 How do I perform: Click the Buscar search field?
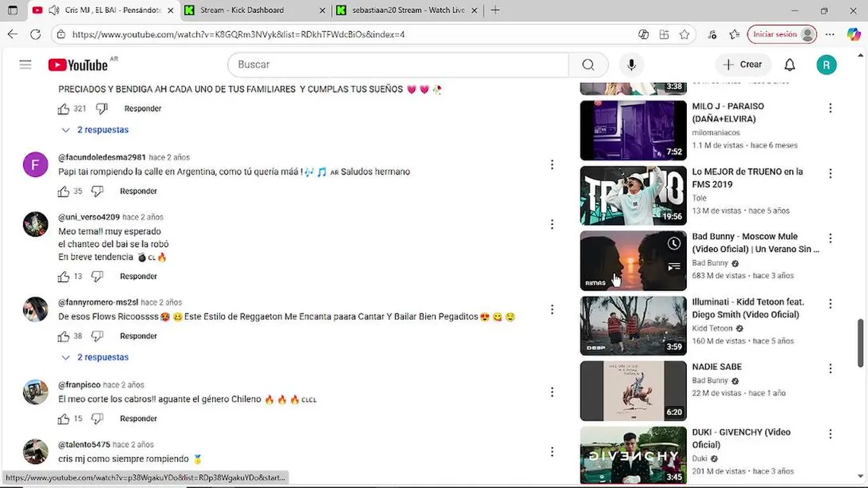tap(398, 64)
